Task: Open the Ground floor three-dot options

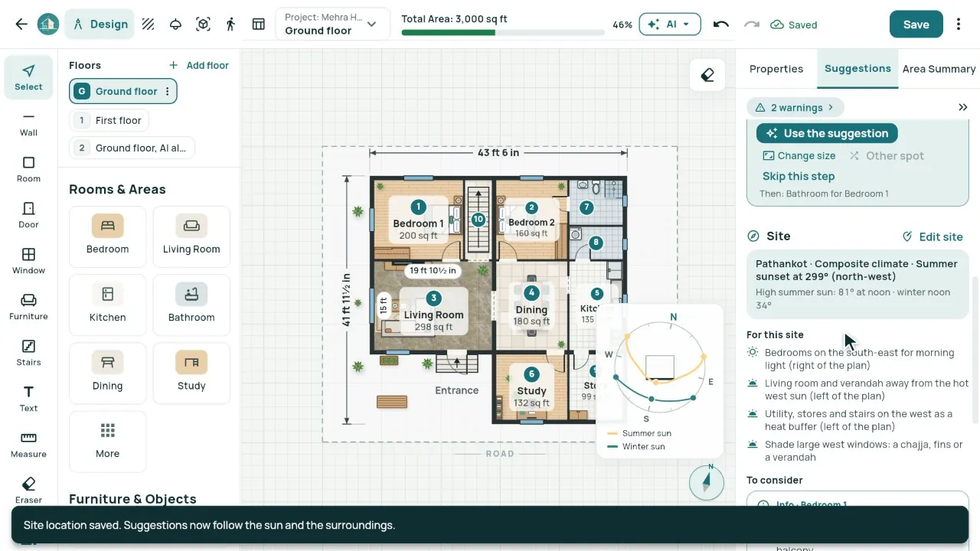Action: click(x=168, y=91)
